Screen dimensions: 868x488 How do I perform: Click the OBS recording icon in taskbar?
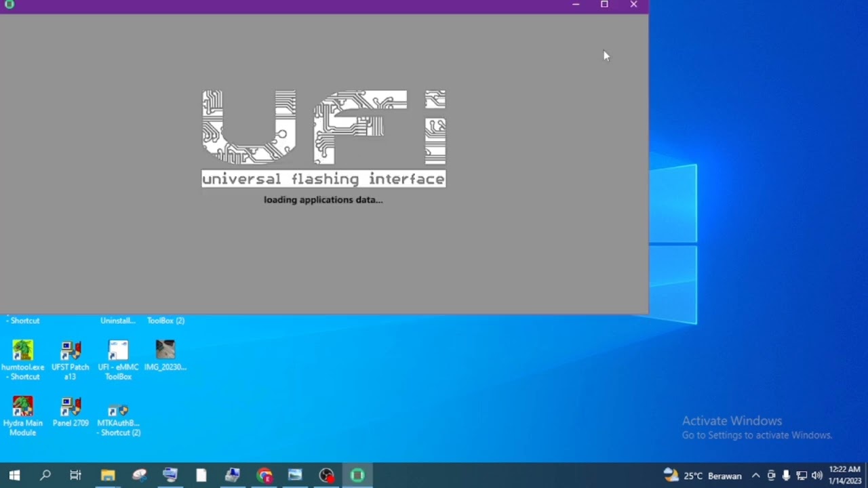point(326,475)
